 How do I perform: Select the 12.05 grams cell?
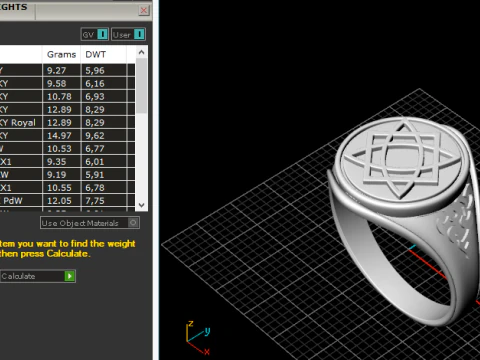(x=61, y=200)
